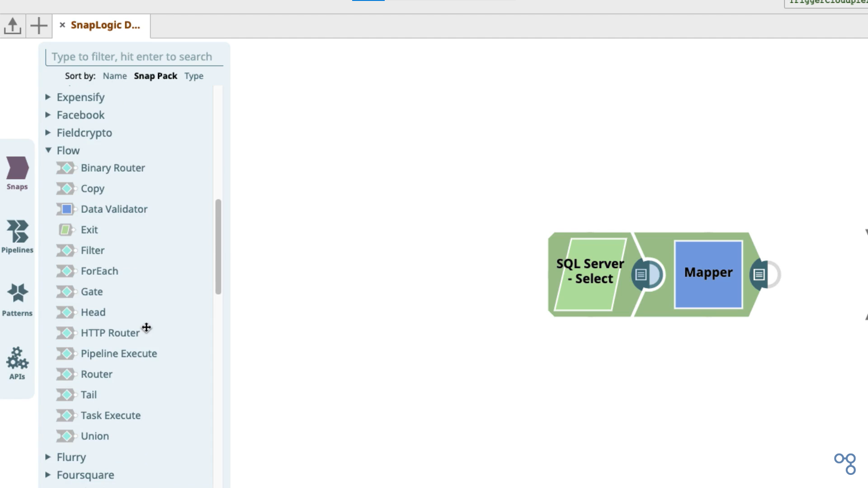Click the import pipeline upload icon
868x488 pixels.
click(x=13, y=26)
